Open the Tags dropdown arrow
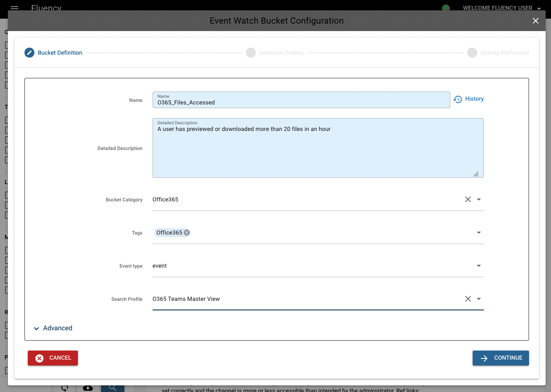551x392 pixels. (x=479, y=232)
